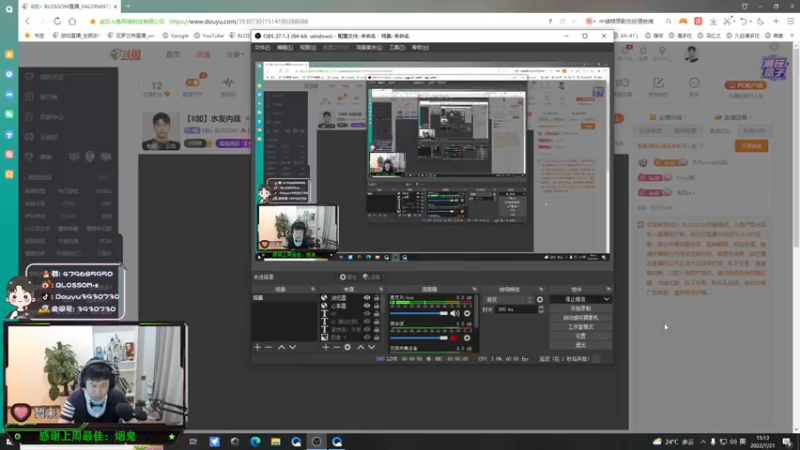Open the 视图(V) menu in OBS

pyautogui.click(x=308, y=47)
